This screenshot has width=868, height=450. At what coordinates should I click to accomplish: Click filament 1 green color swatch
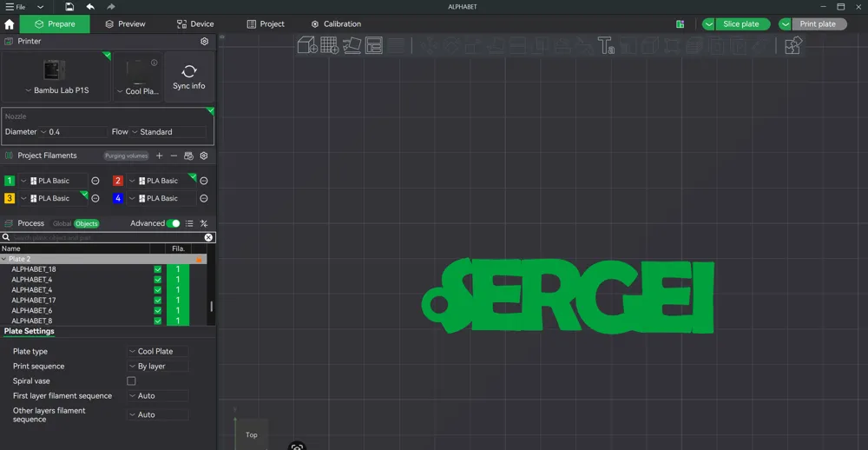point(10,181)
